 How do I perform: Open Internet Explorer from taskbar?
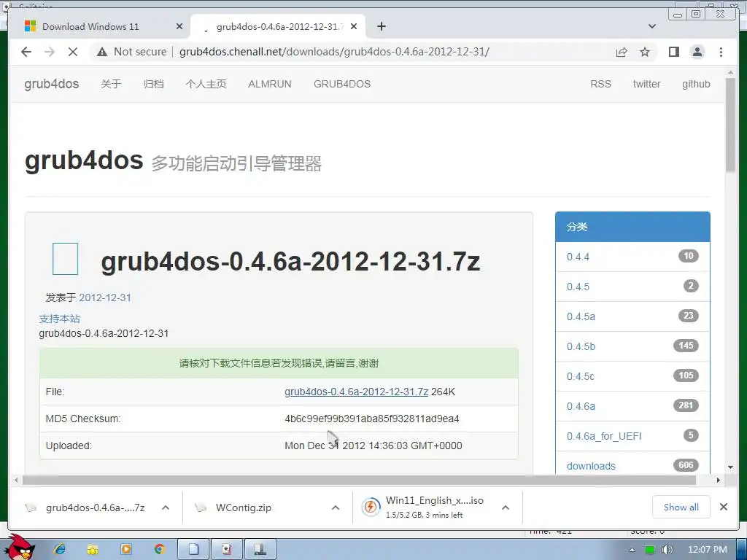click(x=60, y=550)
